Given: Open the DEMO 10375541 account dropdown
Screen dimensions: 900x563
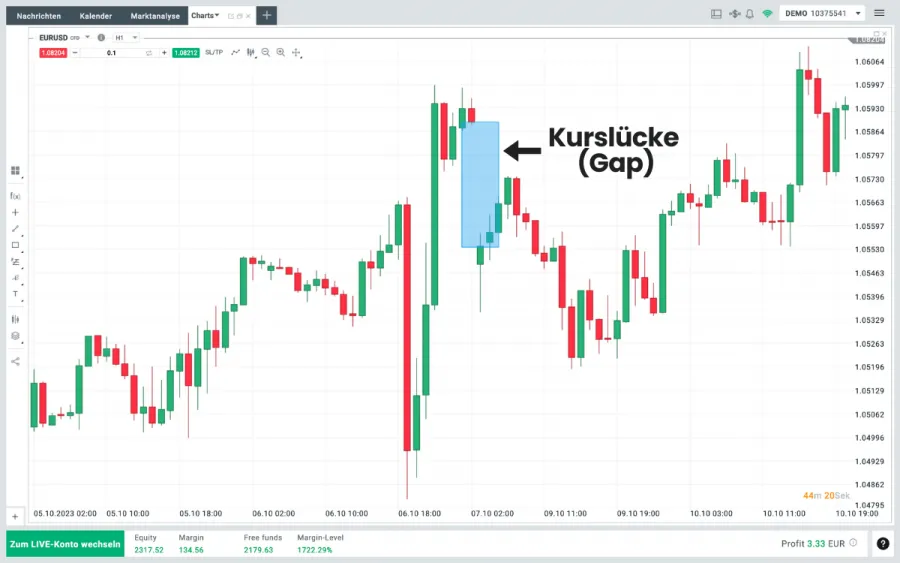Looking at the screenshot, I should pyautogui.click(x=822, y=13).
